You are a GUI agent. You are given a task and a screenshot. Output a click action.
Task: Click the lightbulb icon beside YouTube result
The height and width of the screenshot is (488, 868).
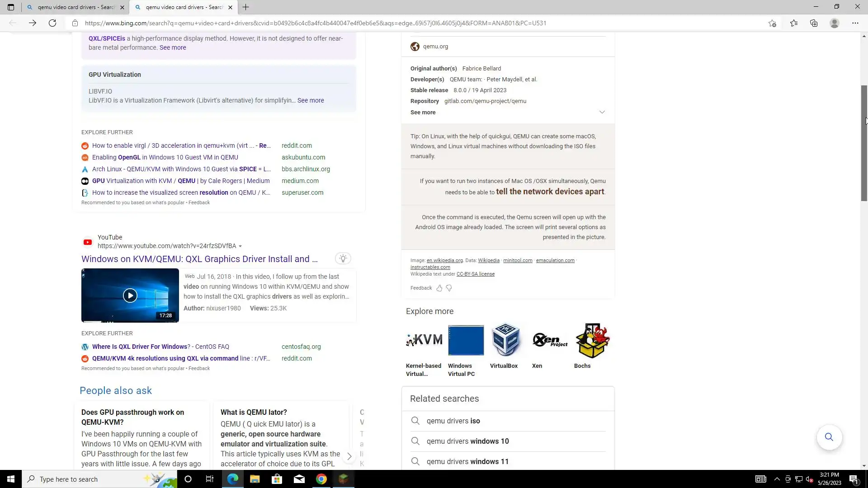pyautogui.click(x=343, y=258)
